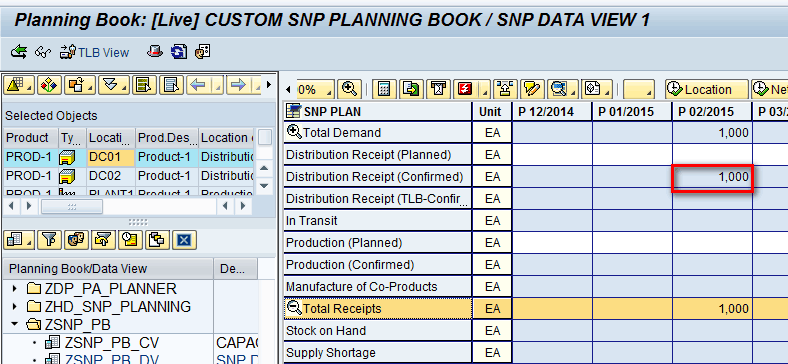
Task: Open the document settings dropdown icon
Action: pos(597,89)
